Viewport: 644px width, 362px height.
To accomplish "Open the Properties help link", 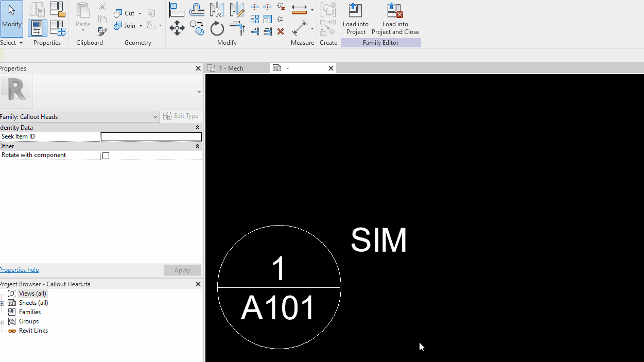I will click(x=19, y=269).
